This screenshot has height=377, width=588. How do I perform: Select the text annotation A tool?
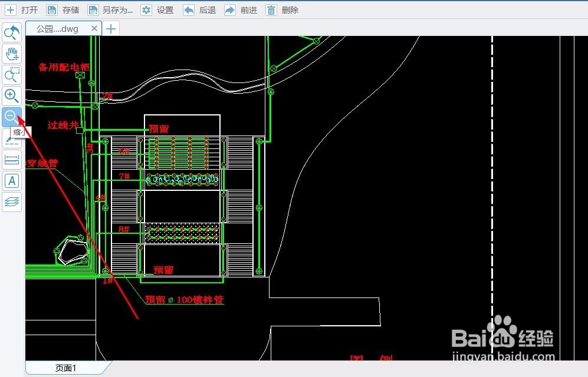12,181
